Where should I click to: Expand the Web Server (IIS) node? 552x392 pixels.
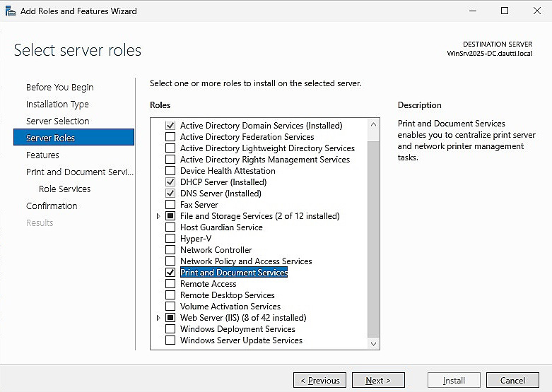[x=158, y=318]
